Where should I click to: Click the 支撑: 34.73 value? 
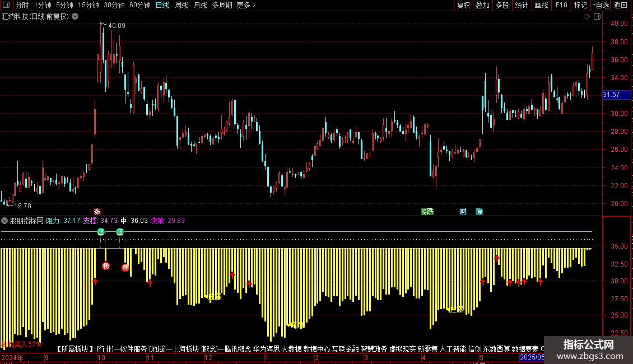coord(100,221)
